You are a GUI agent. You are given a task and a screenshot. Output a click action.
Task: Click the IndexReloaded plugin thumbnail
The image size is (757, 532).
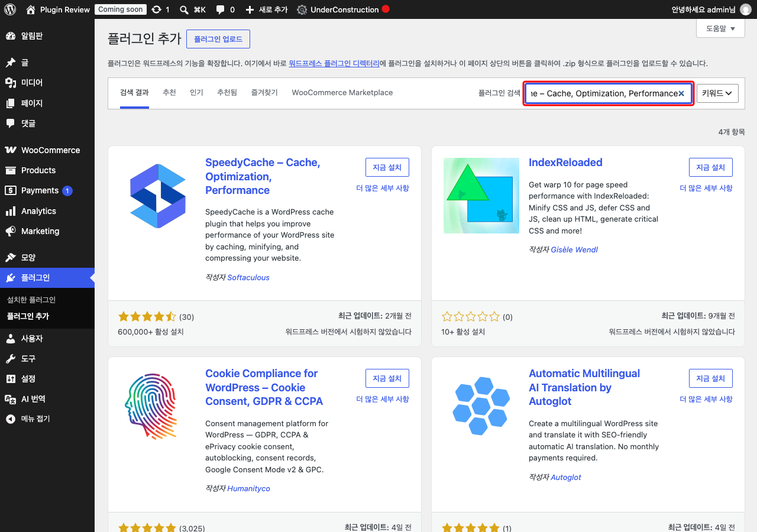tap(481, 196)
